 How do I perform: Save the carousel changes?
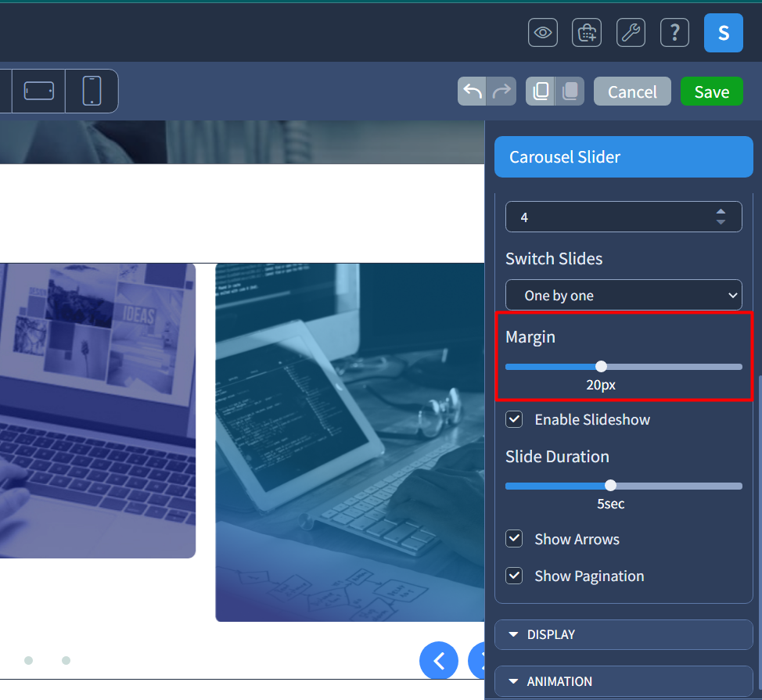pyautogui.click(x=711, y=91)
